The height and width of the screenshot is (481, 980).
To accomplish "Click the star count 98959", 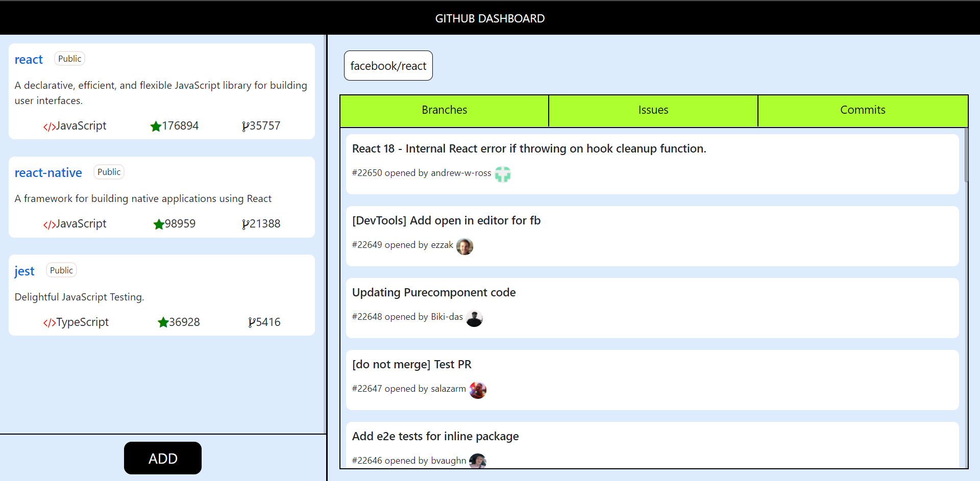I will point(180,224).
